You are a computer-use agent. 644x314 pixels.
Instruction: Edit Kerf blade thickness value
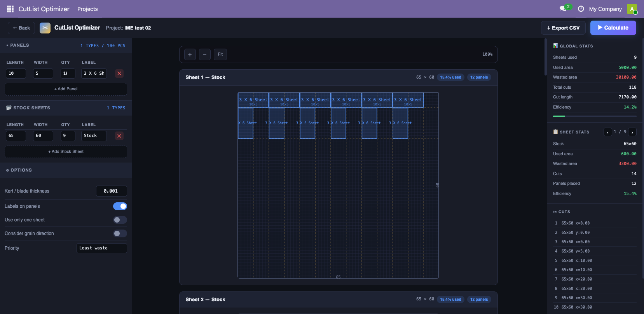point(112,191)
